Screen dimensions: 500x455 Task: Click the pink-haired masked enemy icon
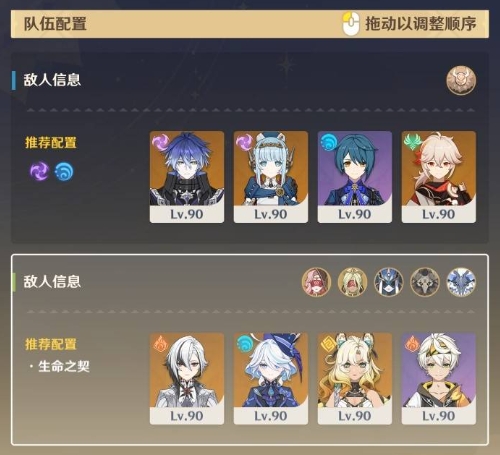tap(316, 282)
